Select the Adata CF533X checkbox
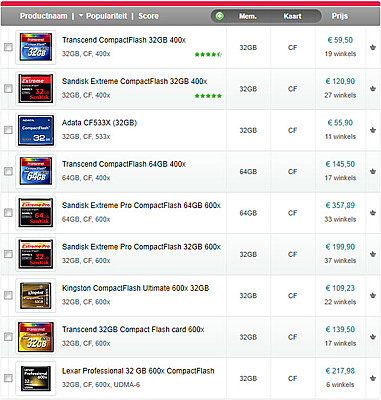 point(8,130)
